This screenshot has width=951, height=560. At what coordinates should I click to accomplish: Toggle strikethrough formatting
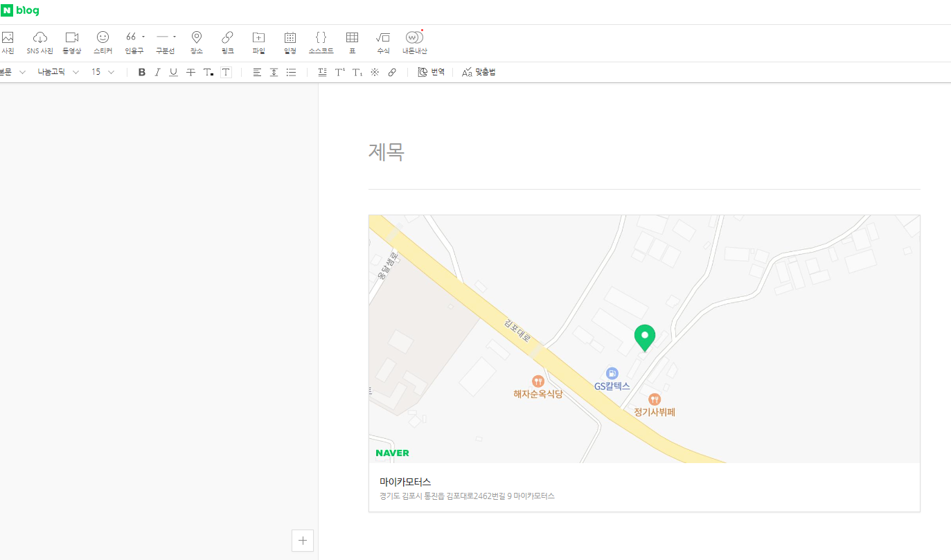click(x=190, y=72)
